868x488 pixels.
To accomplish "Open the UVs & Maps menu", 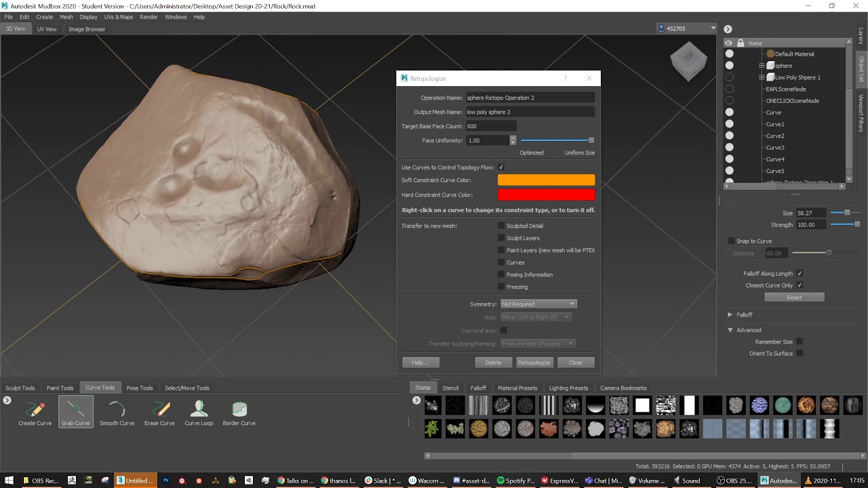I will [119, 17].
